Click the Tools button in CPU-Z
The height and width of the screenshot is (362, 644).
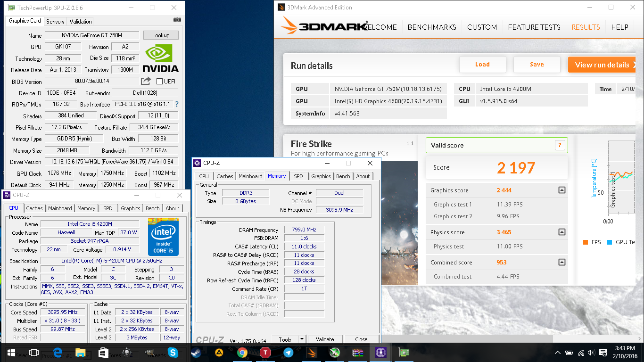click(x=285, y=339)
